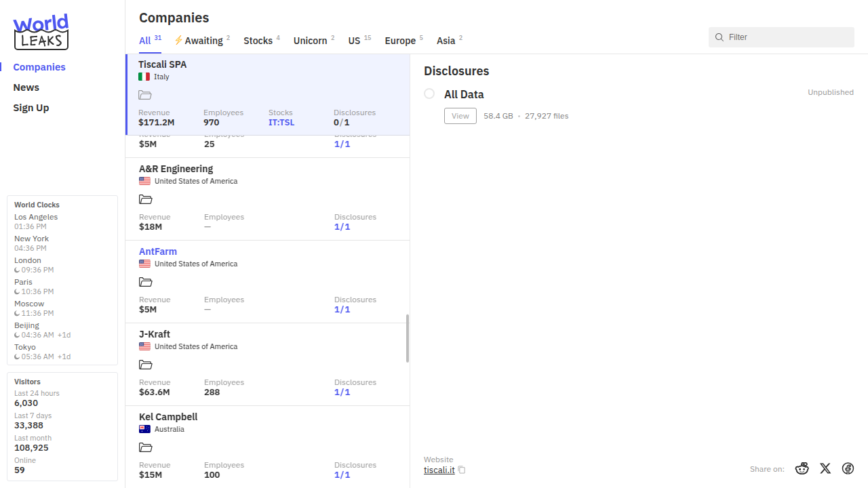Open News in the sidebar

(x=26, y=87)
